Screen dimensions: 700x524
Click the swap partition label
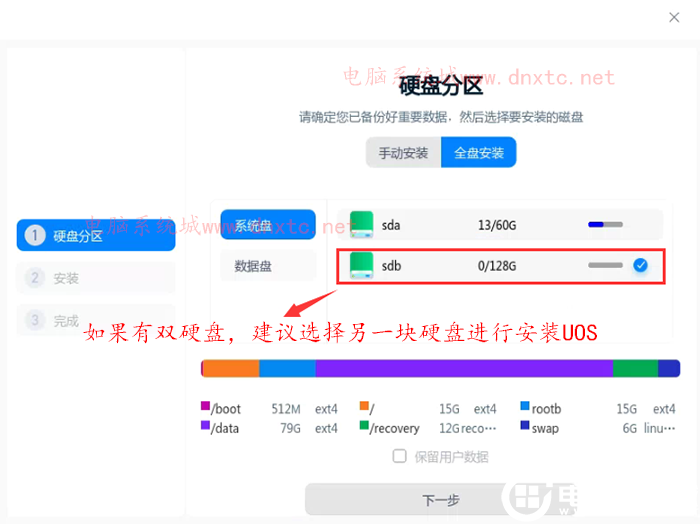click(545, 428)
